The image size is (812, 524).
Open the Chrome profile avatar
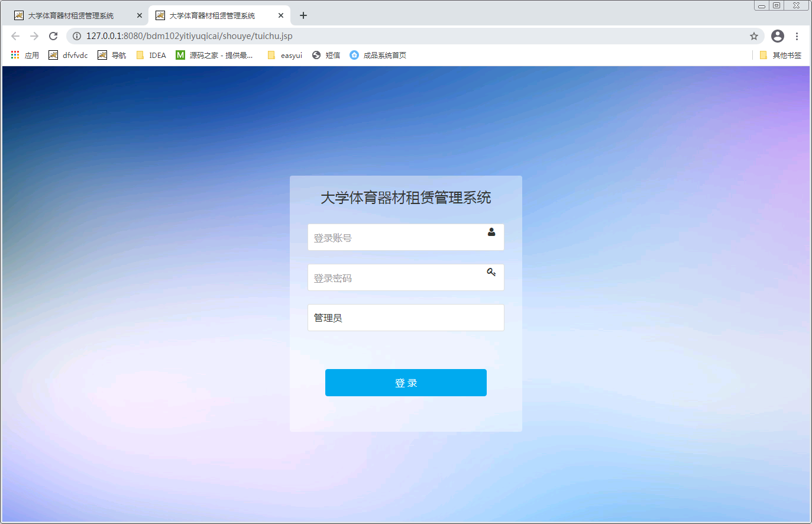pos(778,36)
